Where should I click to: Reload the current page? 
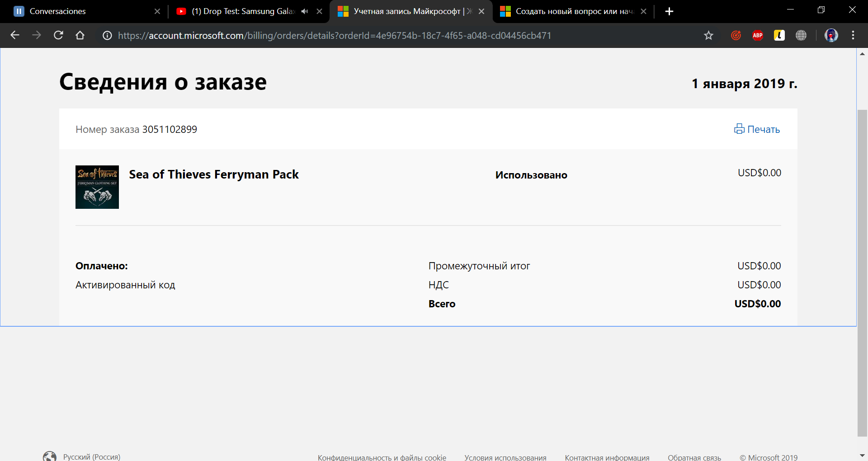[x=58, y=35]
